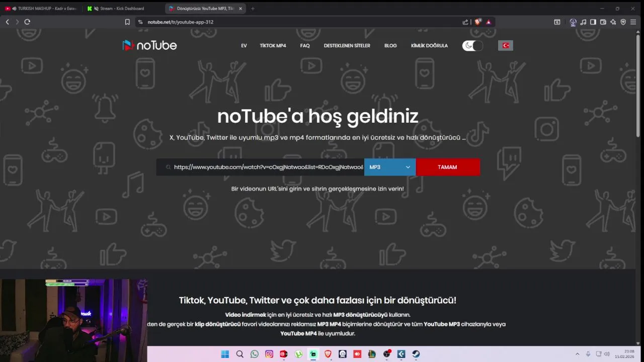
Task: Open the browser hamburger menu
Action: tap(633, 22)
